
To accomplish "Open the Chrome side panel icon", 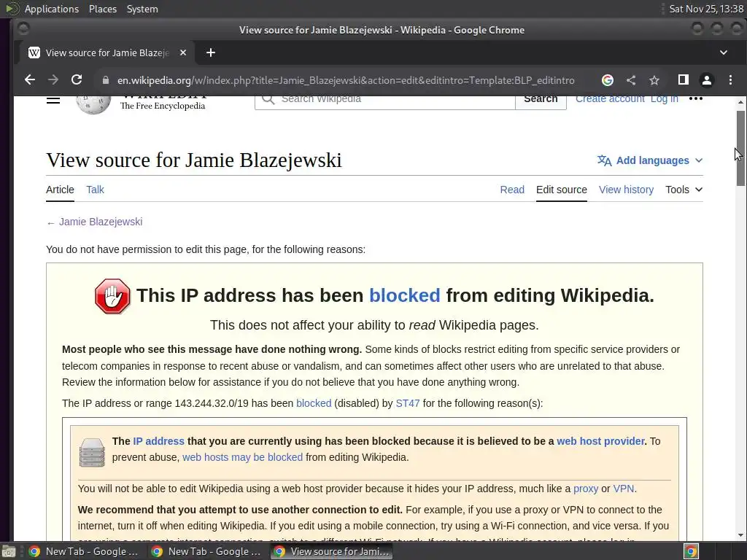I will [x=683, y=80].
